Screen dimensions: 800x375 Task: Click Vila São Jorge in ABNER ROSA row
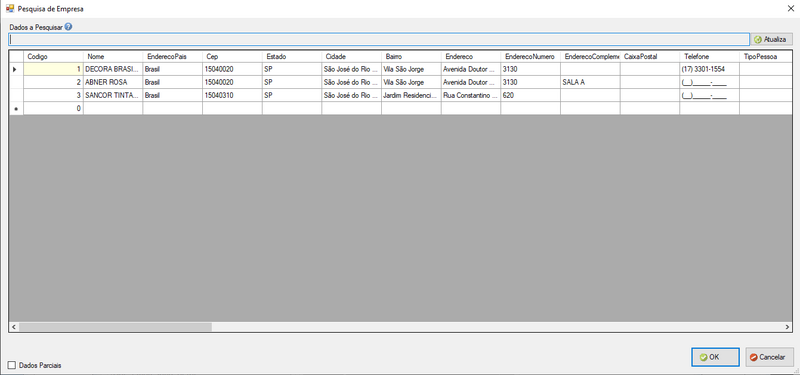click(x=412, y=82)
